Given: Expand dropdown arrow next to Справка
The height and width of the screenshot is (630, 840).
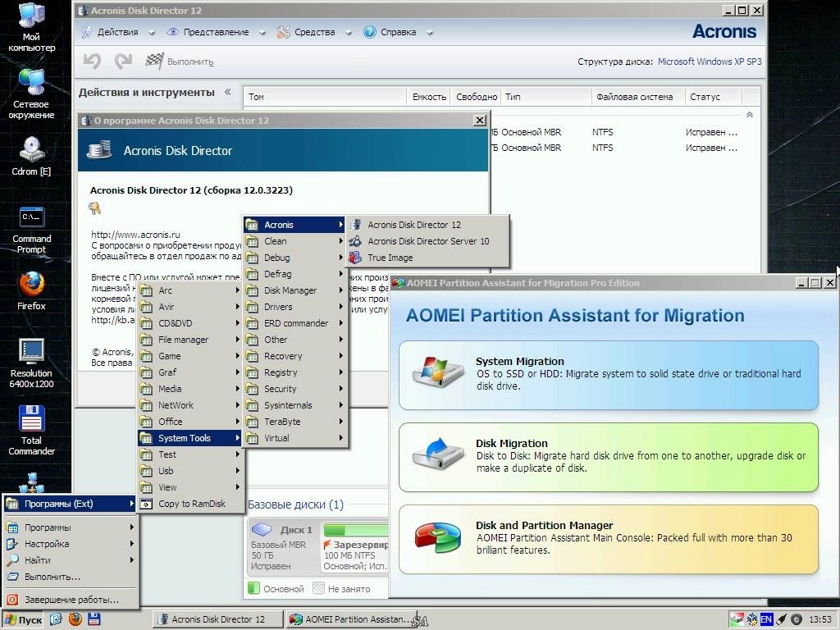Looking at the screenshot, I should click(x=430, y=33).
